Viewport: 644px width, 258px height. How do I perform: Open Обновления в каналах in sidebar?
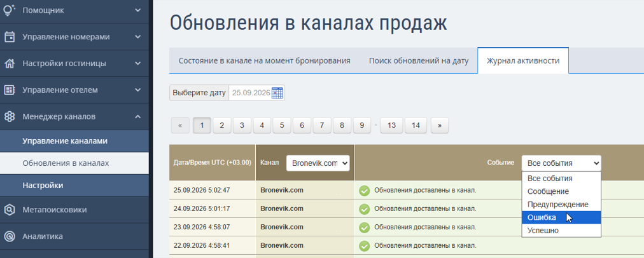click(x=74, y=163)
